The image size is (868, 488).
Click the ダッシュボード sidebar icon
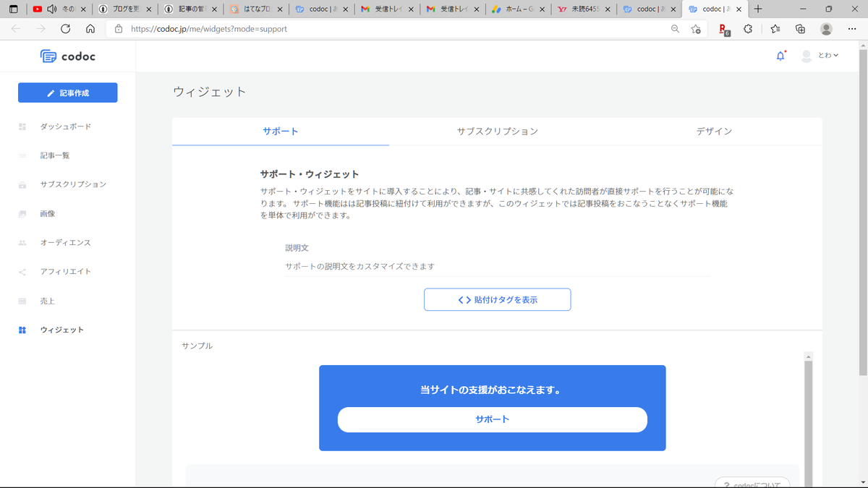pyautogui.click(x=22, y=127)
